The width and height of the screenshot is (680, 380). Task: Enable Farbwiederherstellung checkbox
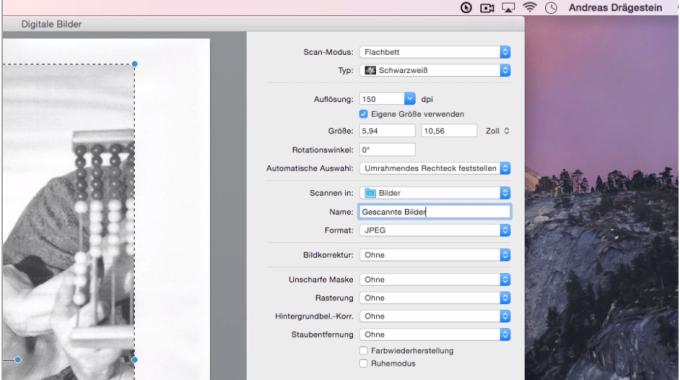[363, 351]
